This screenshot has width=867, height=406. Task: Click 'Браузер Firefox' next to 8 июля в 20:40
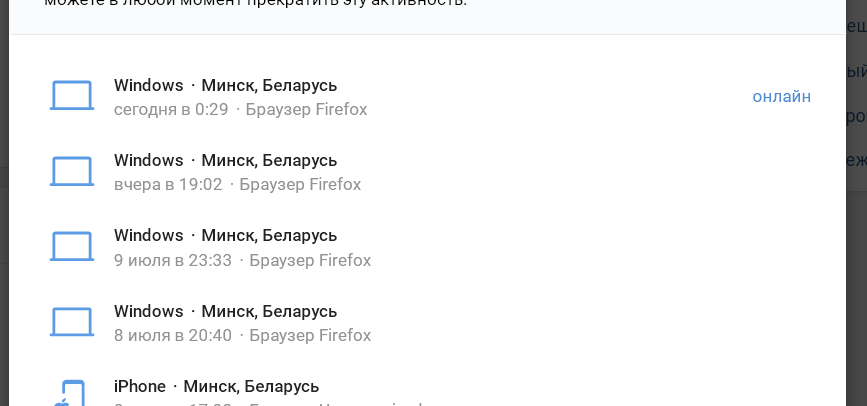pyautogui.click(x=310, y=335)
